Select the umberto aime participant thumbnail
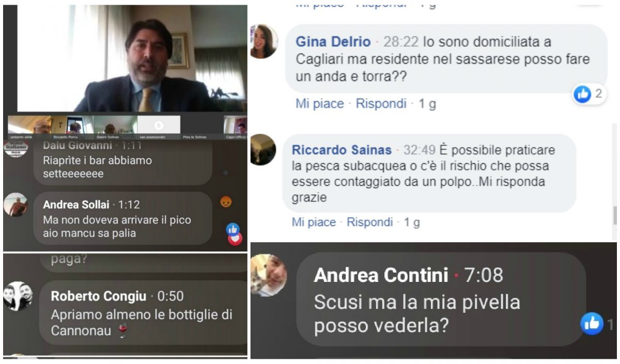 coord(29,126)
